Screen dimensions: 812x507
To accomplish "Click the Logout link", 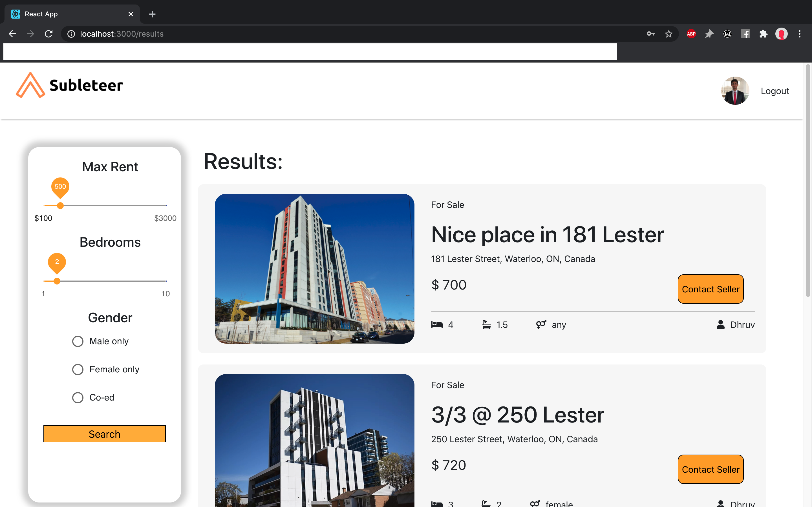I will (x=775, y=91).
